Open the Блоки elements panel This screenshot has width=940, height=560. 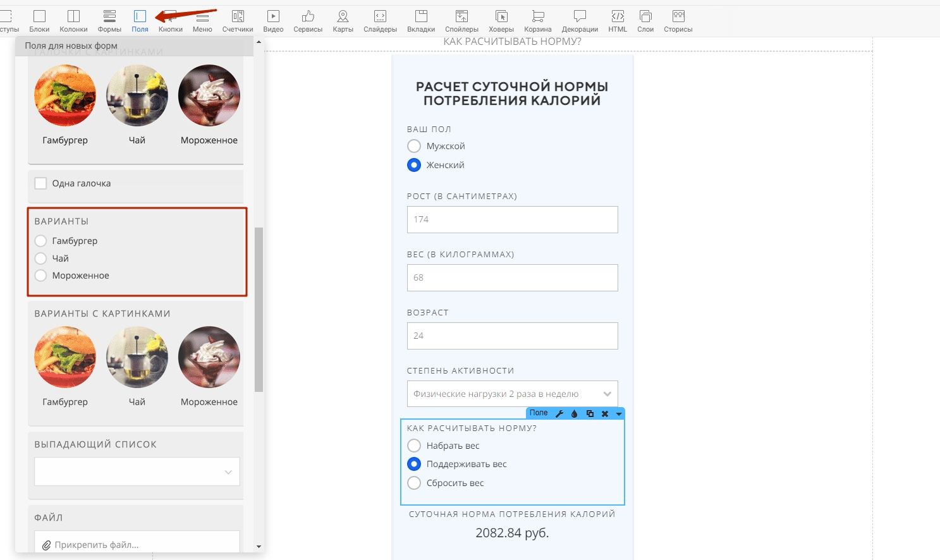pyautogui.click(x=39, y=21)
